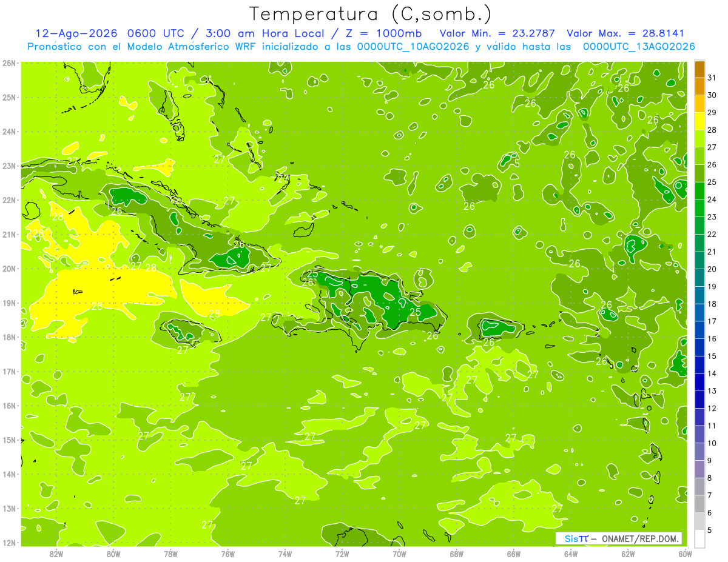
Task: Click the dark orange color bar segment above 31
Action: [700, 69]
